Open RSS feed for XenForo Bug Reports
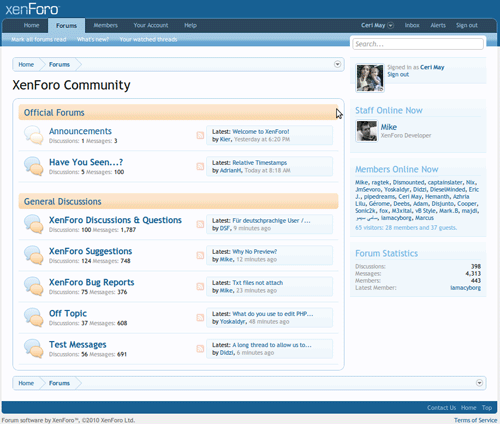The image size is (500, 424). [x=200, y=286]
